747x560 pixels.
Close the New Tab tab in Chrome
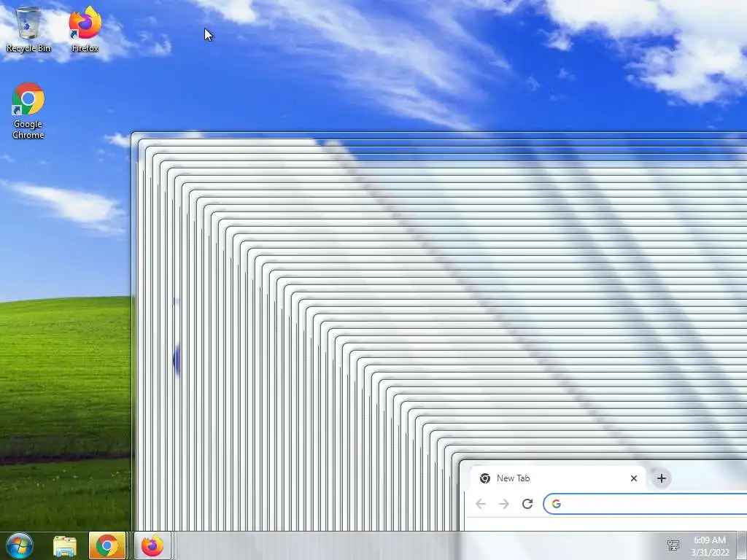pyautogui.click(x=634, y=478)
